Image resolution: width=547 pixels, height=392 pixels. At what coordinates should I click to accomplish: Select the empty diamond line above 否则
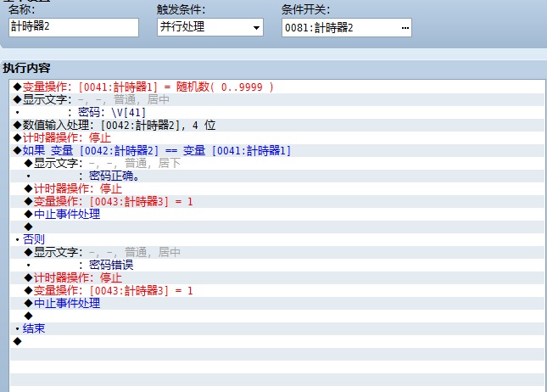tap(277, 227)
